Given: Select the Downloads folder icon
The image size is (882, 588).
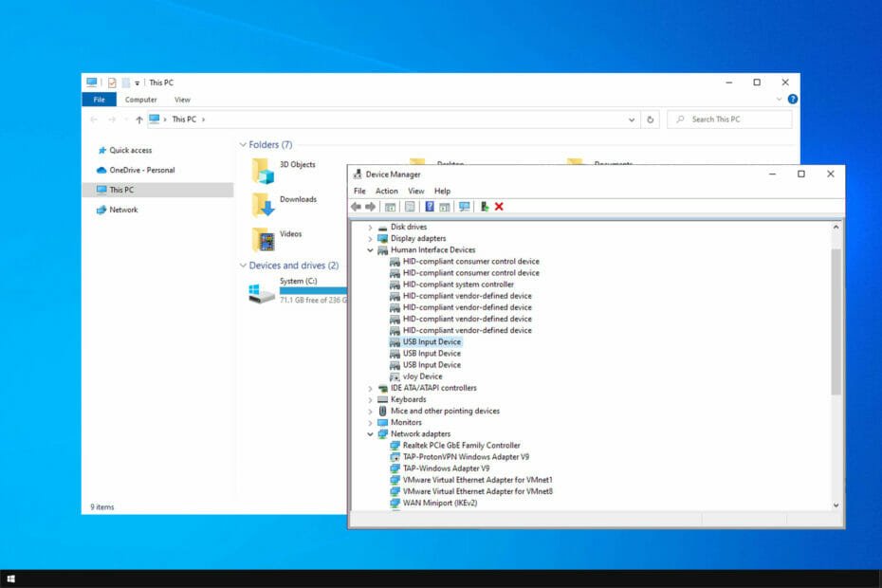Looking at the screenshot, I should [x=263, y=204].
